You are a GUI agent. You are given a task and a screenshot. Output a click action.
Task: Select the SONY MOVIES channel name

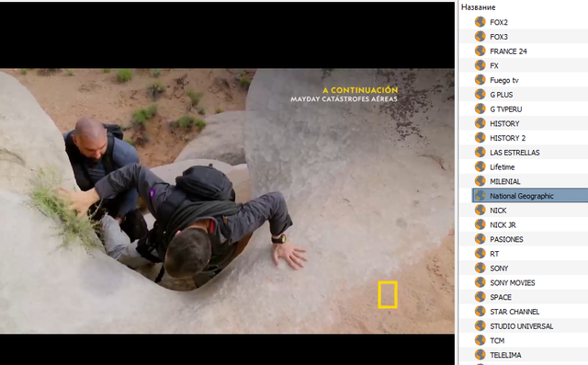[513, 283]
